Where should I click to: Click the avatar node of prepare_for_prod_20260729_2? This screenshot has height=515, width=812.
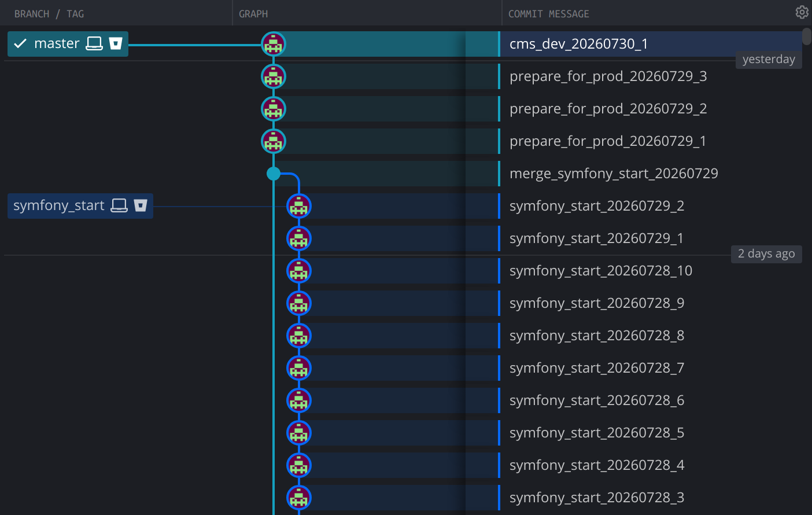(274, 109)
